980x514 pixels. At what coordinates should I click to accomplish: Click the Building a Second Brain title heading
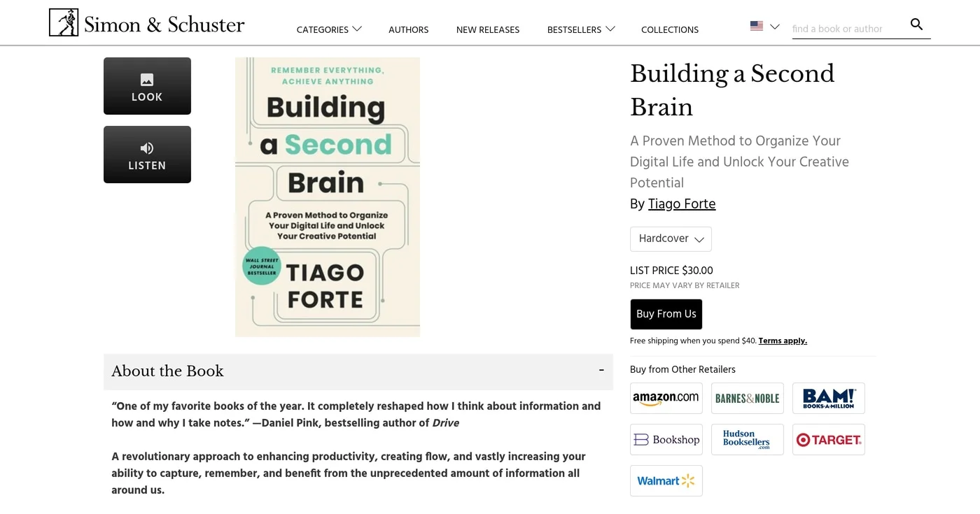(732, 90)
